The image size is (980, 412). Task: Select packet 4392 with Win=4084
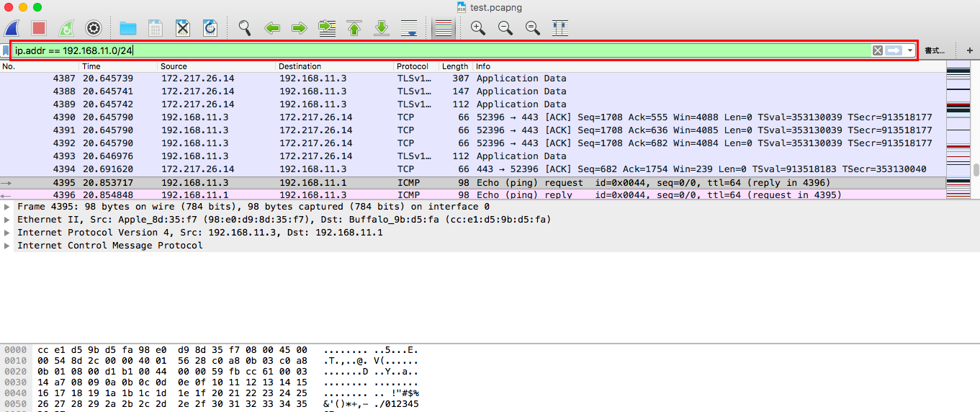tap(472, 143)
